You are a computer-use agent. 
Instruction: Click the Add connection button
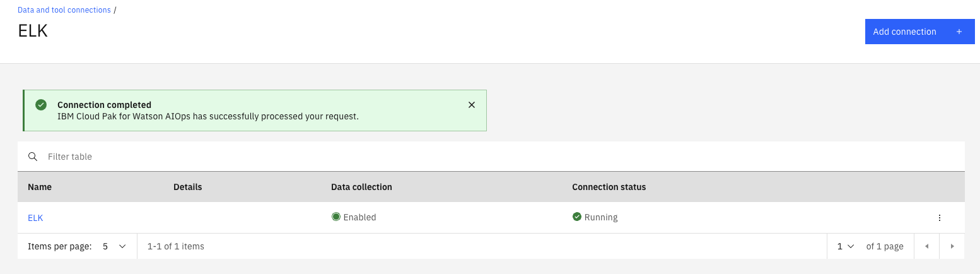coord(904,32)
